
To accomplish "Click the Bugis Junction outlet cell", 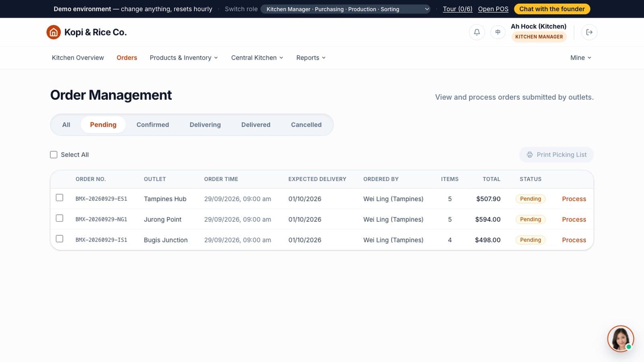I will point(166,240).
